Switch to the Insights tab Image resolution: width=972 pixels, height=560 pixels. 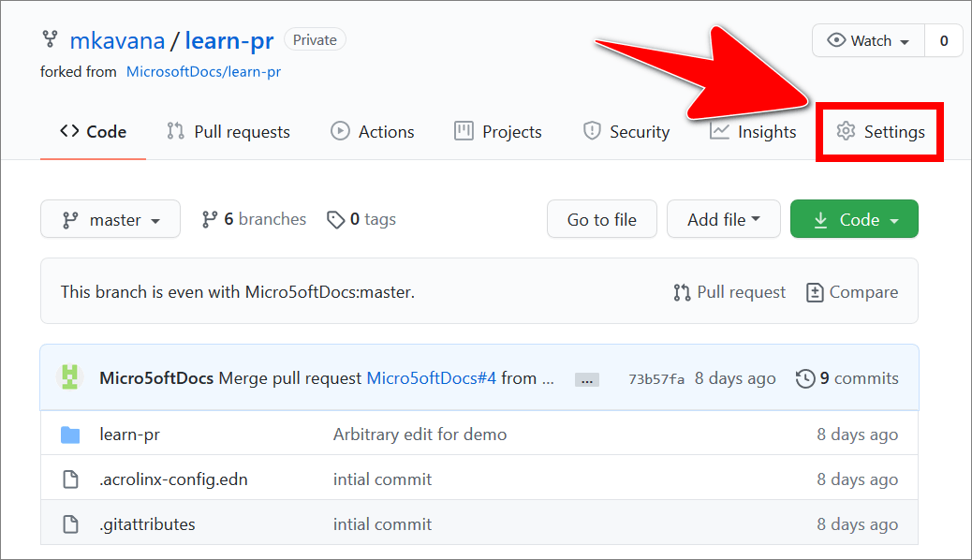click(x=753, y=131)
